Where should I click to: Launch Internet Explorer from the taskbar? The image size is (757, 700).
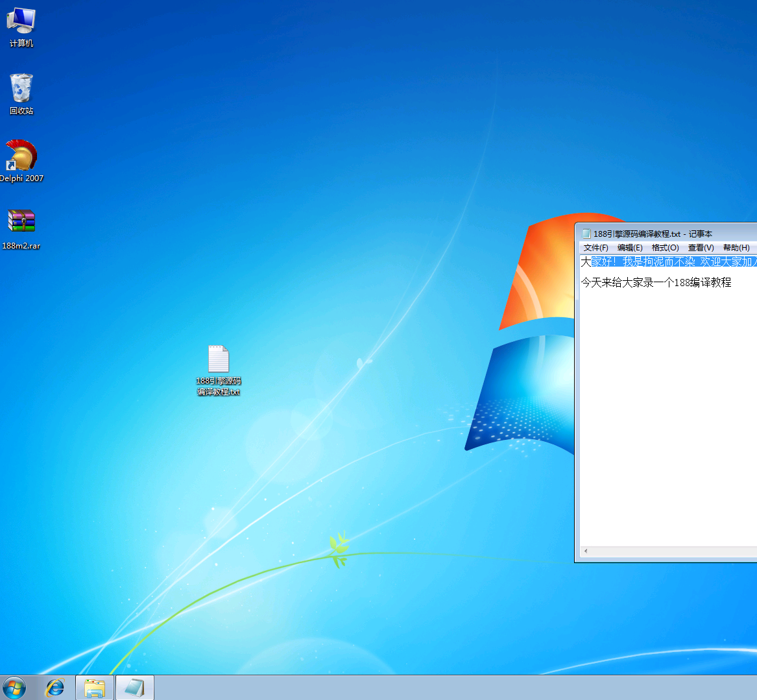[55, 688]
